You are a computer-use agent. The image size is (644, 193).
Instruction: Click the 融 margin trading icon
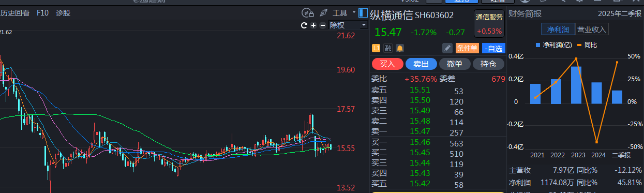point(388,48)
